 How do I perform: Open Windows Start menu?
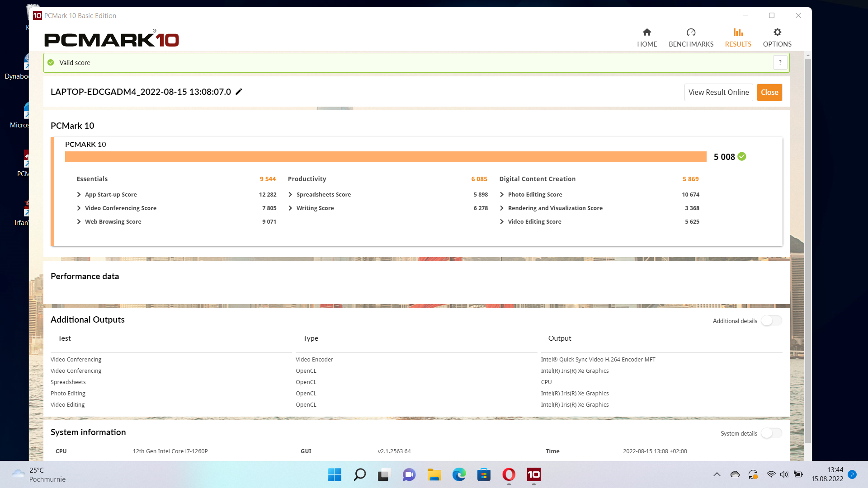click(335, 474)
